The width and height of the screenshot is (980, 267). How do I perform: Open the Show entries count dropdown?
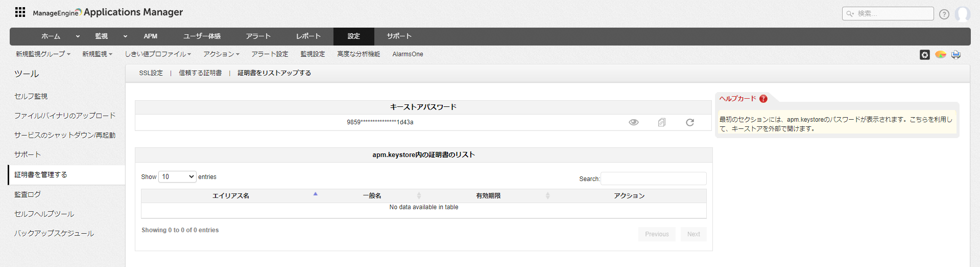click(177, 177)
